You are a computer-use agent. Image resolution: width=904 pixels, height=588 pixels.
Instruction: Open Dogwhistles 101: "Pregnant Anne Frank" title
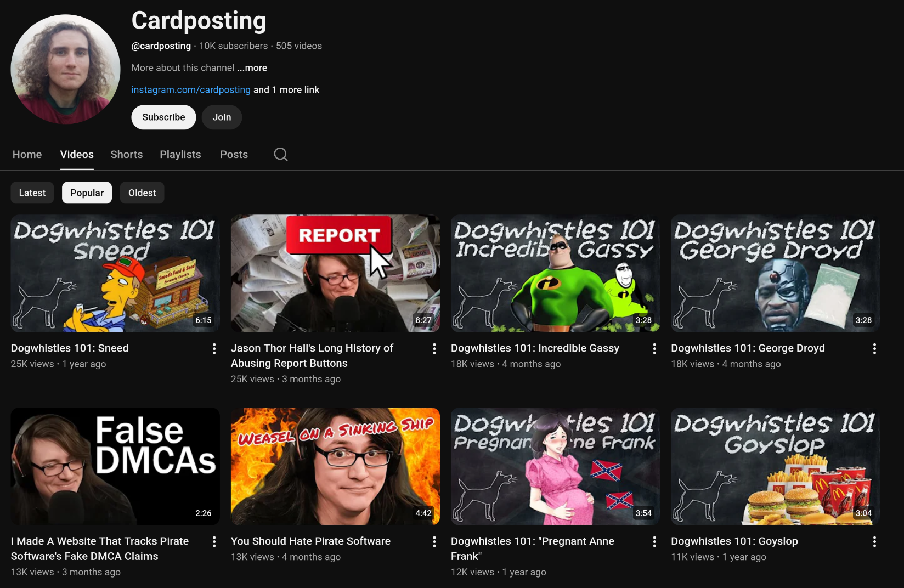pos(533,549)
